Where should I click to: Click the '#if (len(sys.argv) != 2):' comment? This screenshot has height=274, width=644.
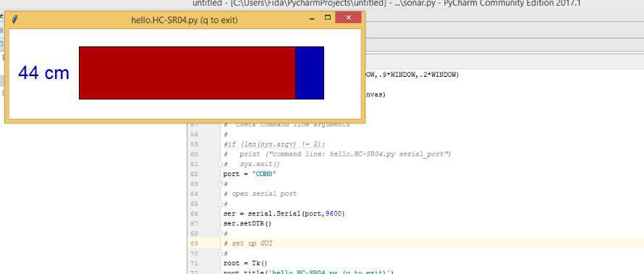tap(274, 144)
